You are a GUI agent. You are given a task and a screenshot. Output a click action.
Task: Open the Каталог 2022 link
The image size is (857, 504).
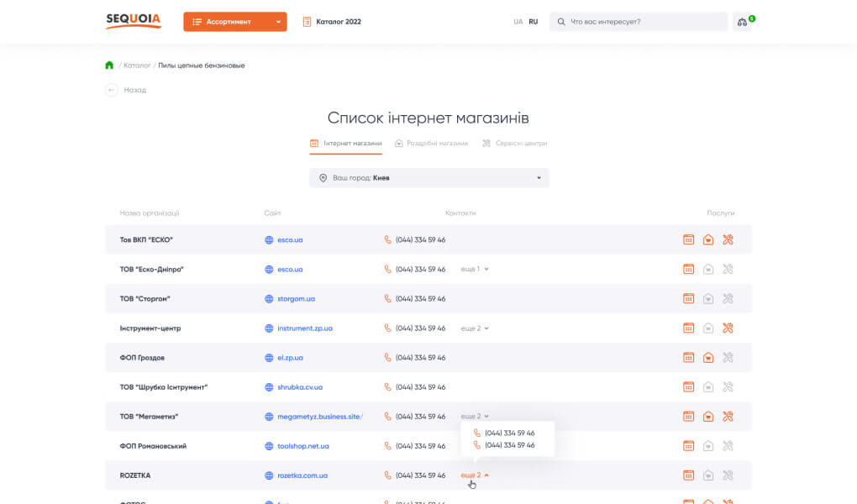(332, 22)
